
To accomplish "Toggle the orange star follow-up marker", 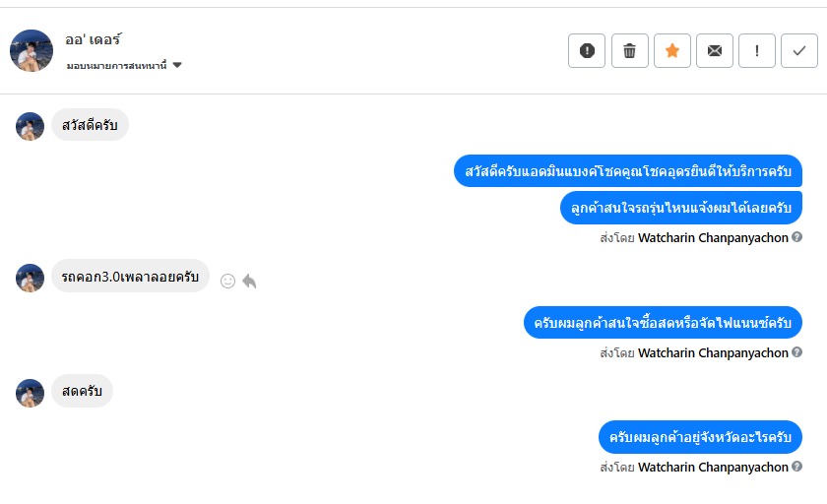I will click(x=672, y=50).
